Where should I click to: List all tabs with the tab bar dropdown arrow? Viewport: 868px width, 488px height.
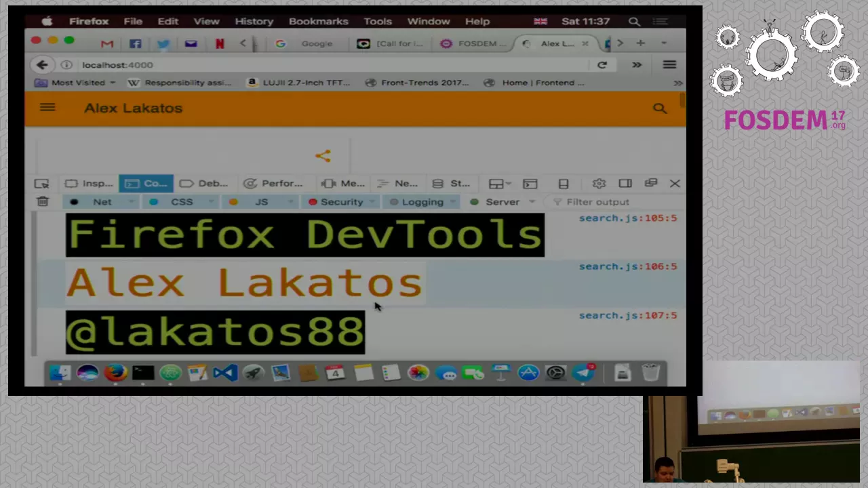point(664,43)
